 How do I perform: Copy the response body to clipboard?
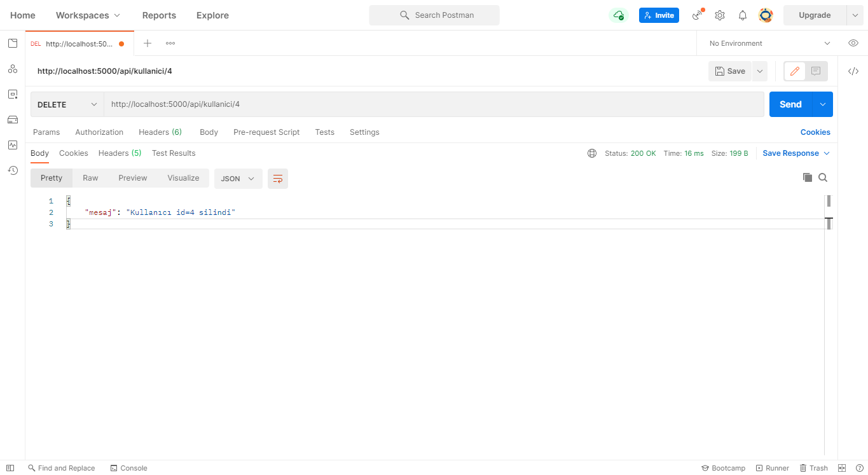coord(808,177)
